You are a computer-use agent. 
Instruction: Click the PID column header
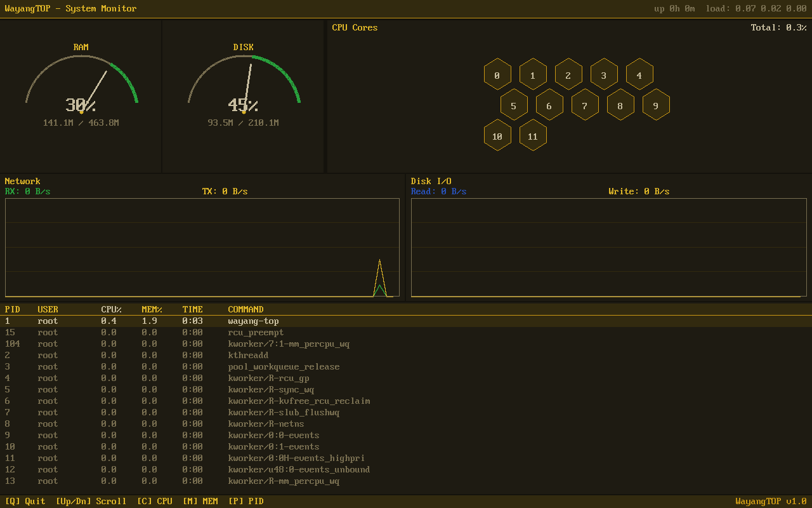click(13, 309)
